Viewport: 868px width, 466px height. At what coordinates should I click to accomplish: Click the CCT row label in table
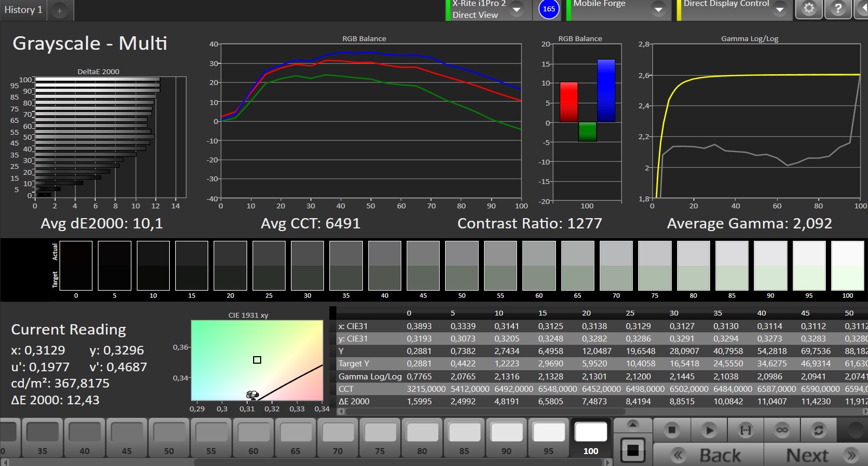[346, 389]
